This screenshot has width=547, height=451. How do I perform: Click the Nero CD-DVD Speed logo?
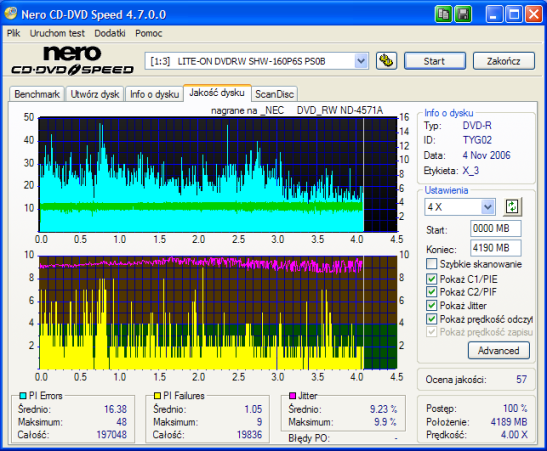click(x=72, y=60)
